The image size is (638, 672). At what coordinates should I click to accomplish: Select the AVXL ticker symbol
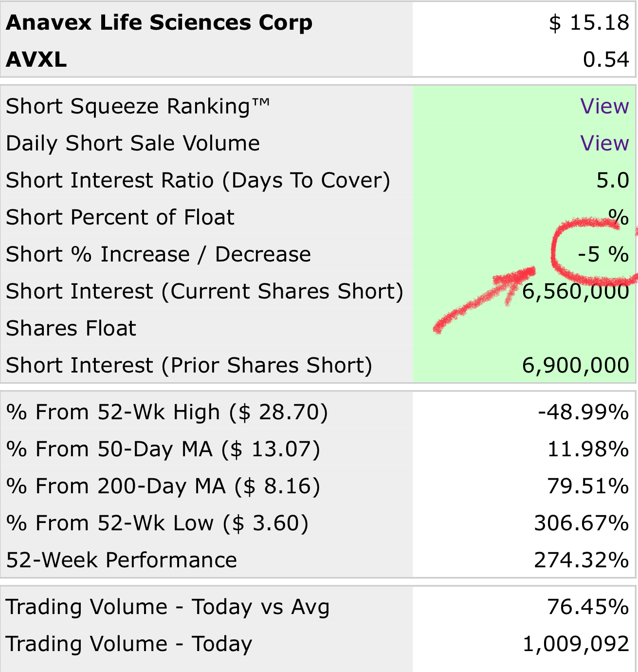[36, 59]
